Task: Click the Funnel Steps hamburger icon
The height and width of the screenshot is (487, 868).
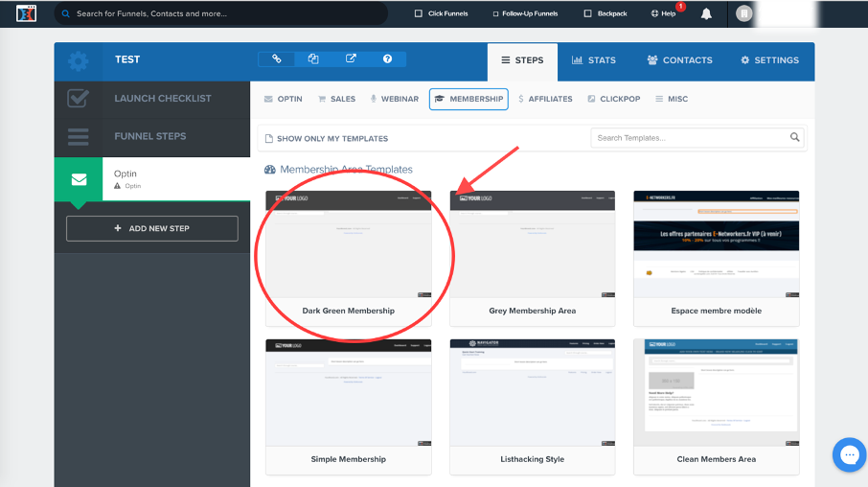Action: pos(78,137)
